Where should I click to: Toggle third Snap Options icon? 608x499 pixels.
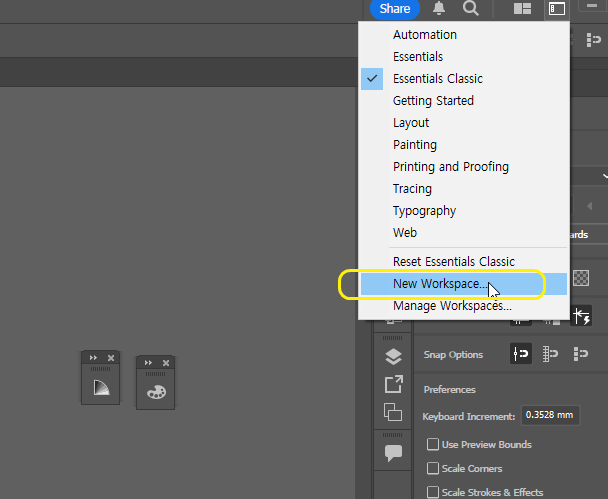580,354
